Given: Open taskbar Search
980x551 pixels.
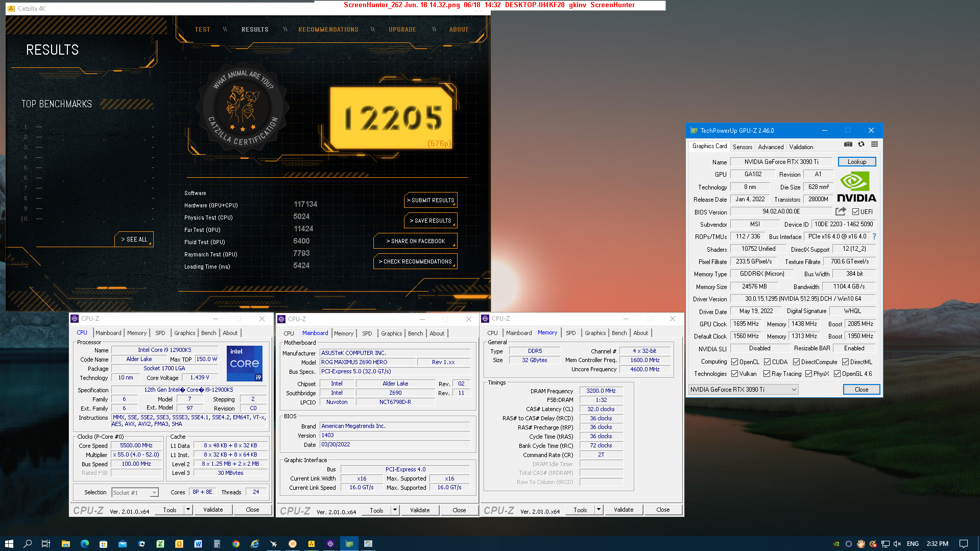Looking at the screenshot, I should point(28,543).
